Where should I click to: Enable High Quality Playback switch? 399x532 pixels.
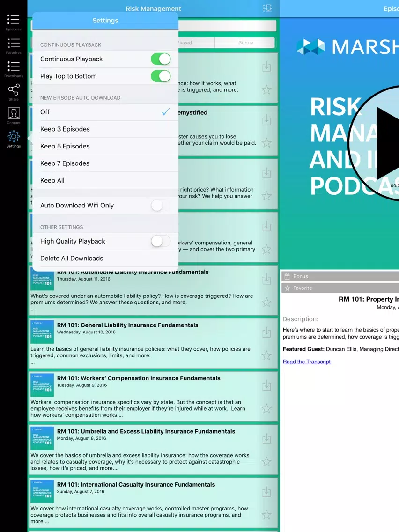[161, 241]
